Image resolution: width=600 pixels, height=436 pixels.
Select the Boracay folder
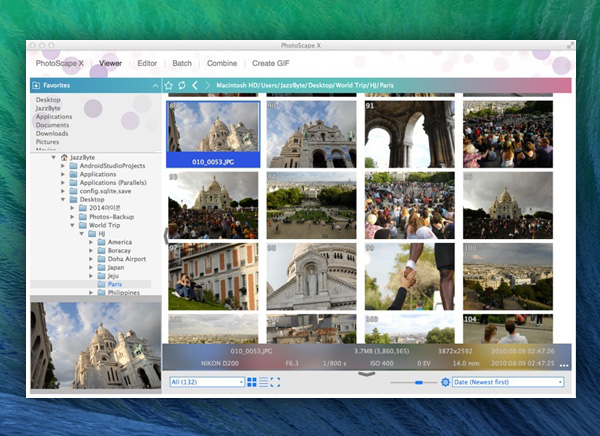119,251
